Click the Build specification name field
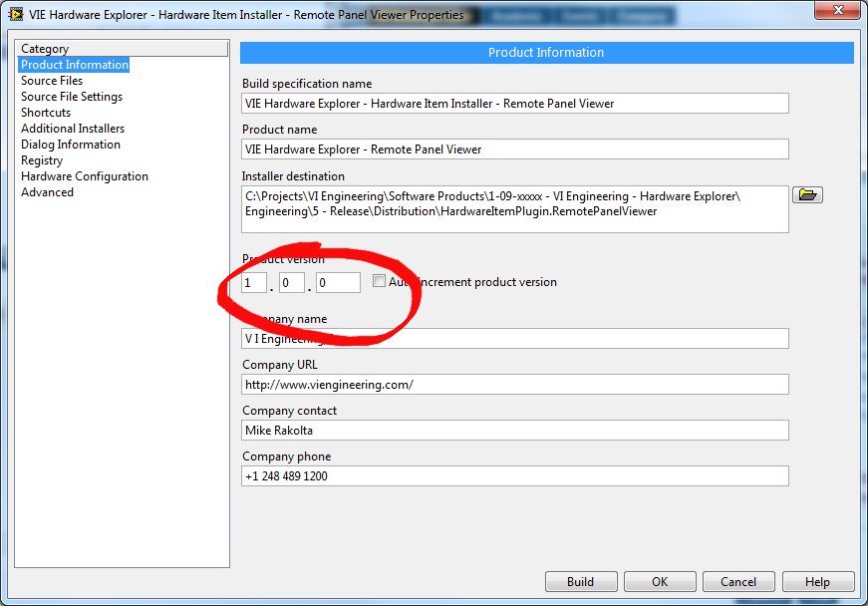This screenshot has width=868, height=606. [515, 104]
